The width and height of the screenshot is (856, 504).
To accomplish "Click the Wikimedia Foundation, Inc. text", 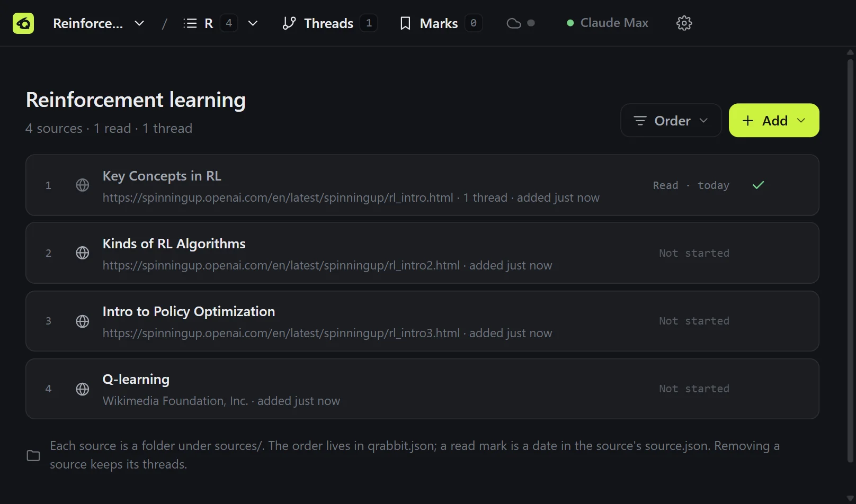I will 175,401.
